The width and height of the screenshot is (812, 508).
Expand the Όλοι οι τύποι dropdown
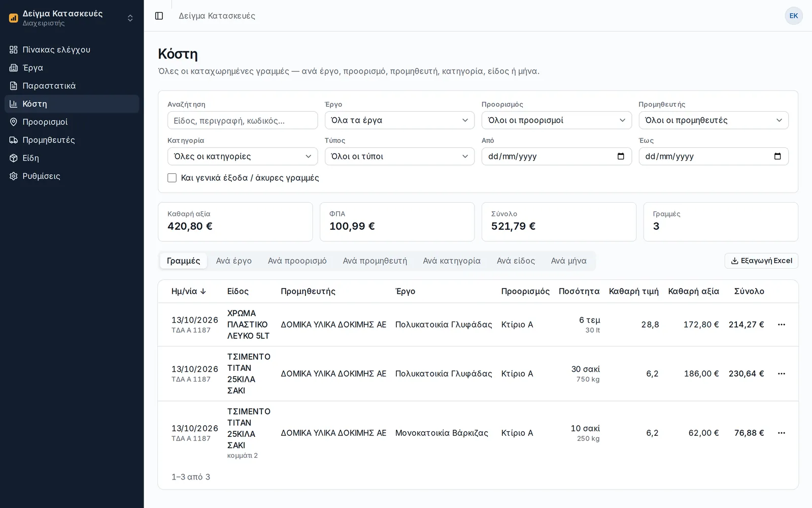click(399, 156)
